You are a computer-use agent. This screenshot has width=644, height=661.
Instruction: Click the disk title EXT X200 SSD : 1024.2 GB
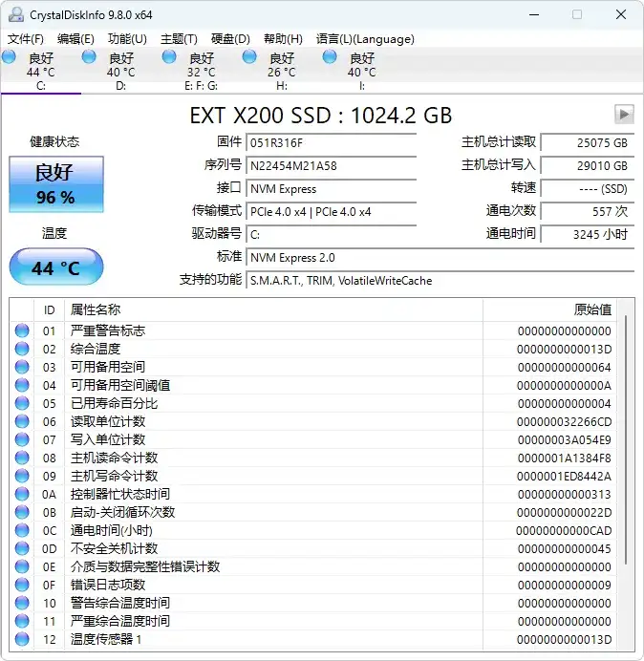point(321,116)
